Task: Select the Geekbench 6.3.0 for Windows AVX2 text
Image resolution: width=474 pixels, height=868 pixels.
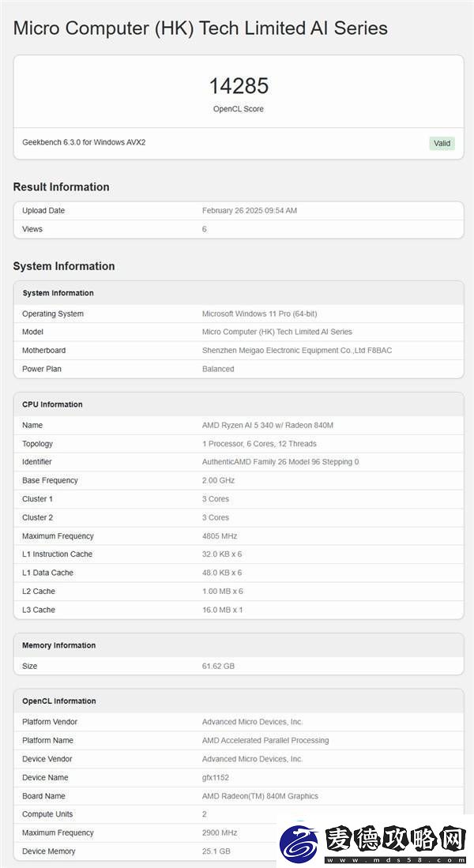Action: coord(85,142)
